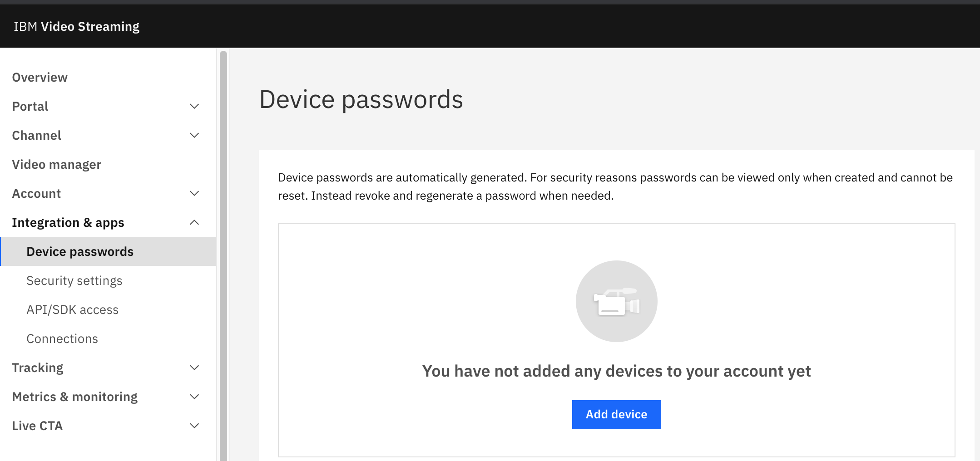
Task: Expand the Account section arrow
Action: click(194, 193)
